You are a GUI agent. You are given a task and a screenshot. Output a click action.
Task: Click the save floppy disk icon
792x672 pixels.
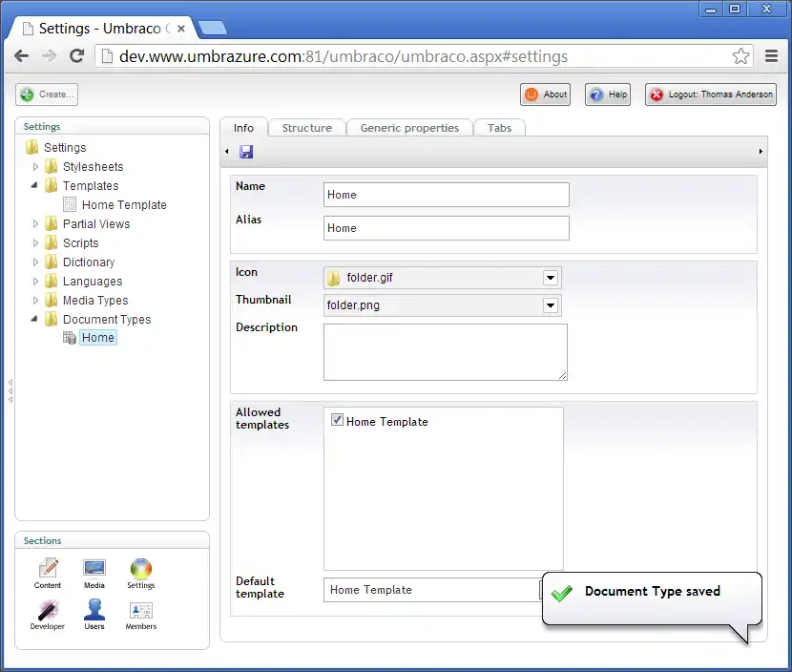(x=246, y=152)
